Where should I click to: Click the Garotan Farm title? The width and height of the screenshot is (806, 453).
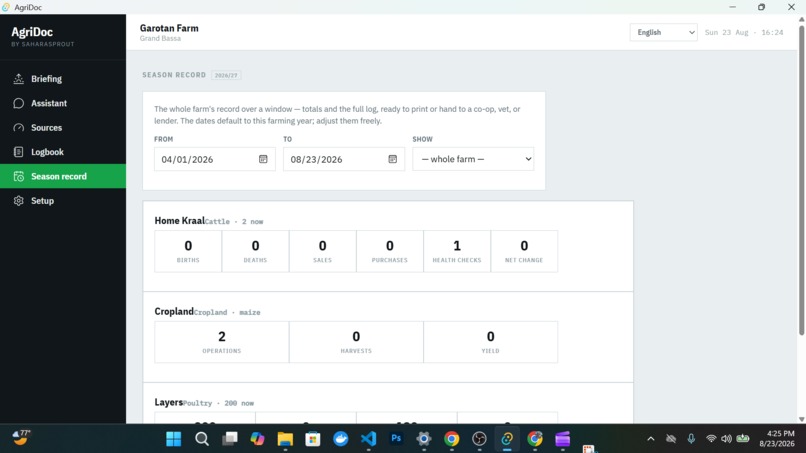click(169, 28)
